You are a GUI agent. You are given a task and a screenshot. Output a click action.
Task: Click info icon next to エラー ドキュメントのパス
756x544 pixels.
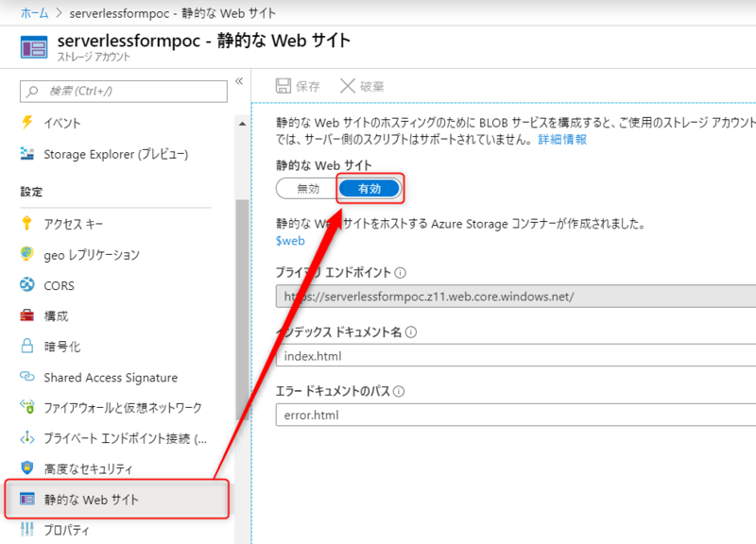[x=399, y=391]
